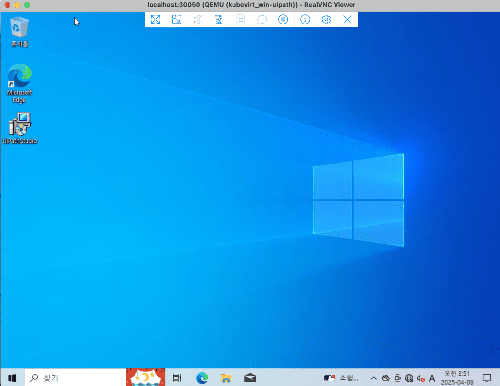
Task: Click the scale-to-fit icon in VNC toolbar
Action: point(176,20)
